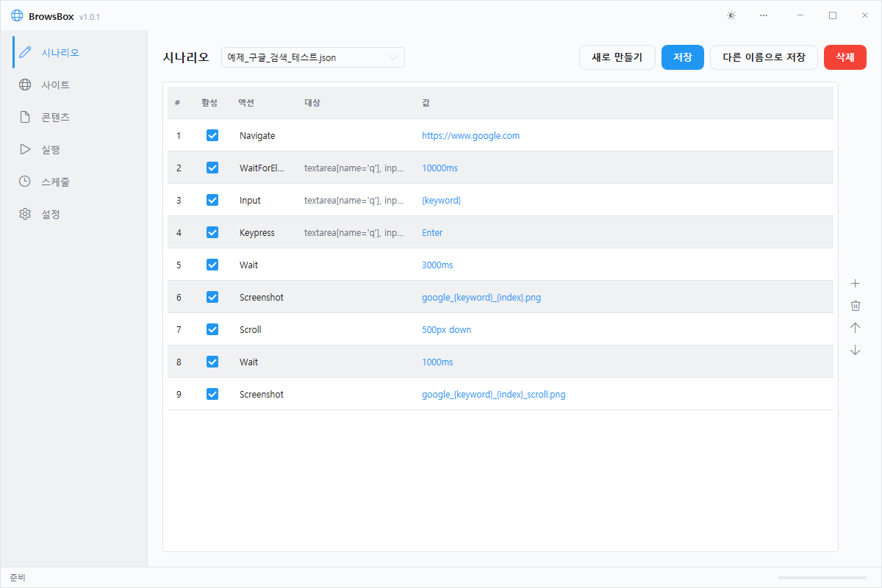The image size is (882, 588).
Task: Click the 값 column header
Action: (426, 103)
